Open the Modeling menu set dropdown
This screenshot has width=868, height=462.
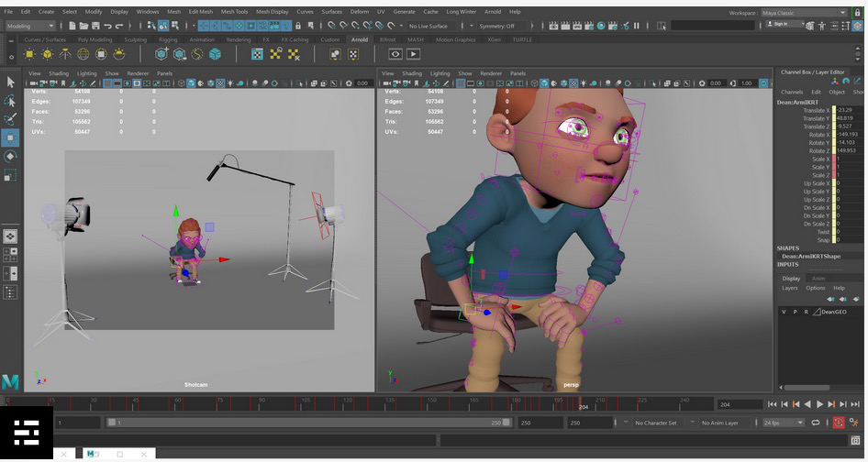tap(31, 26)
